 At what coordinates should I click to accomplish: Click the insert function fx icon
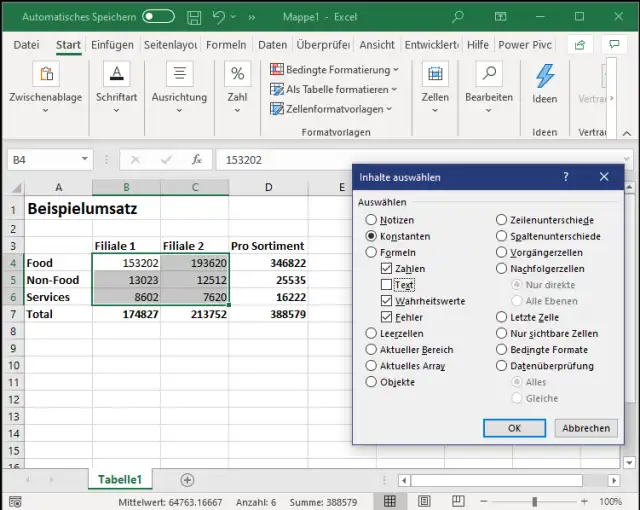(197, 159)
